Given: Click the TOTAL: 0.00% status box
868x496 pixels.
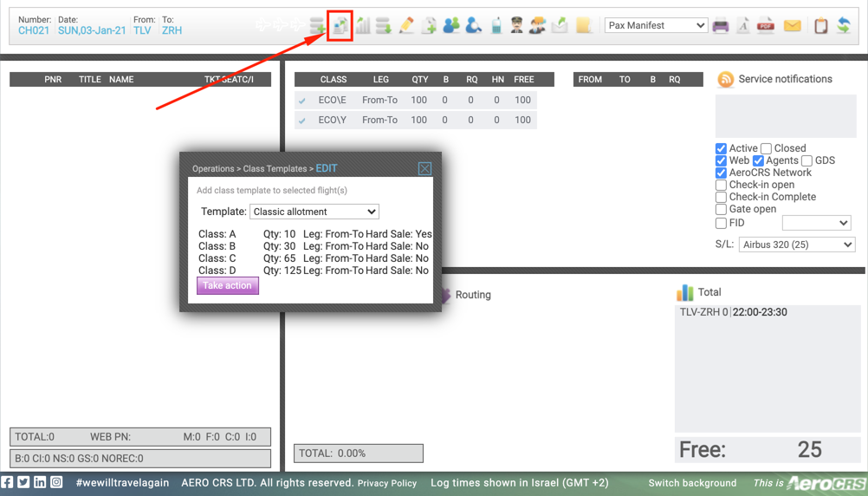Looking at the screenshot, I should (358, 454).
